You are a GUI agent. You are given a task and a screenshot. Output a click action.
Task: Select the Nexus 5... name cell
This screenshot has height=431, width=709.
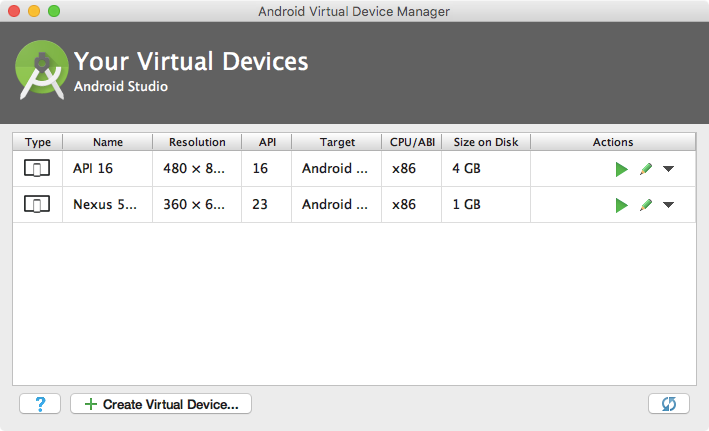click(108, 204)
